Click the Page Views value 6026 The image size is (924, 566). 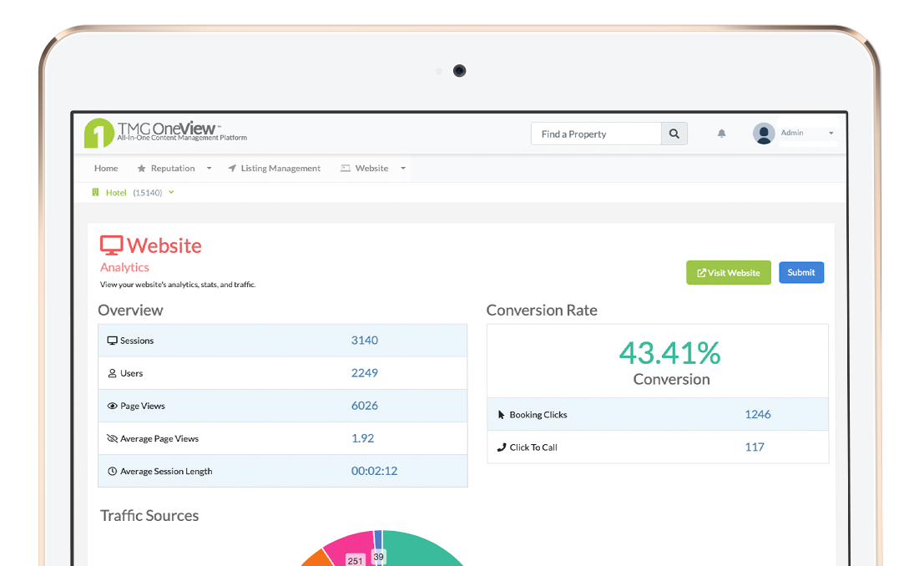(x=365, y=406)
